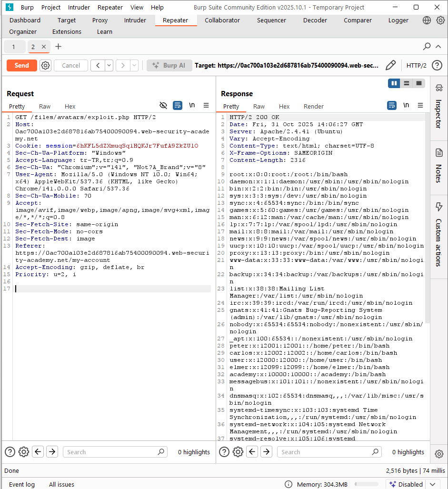448x489 pixels.
Task: Toggle response line wrap icon
Action: [391, 105]
